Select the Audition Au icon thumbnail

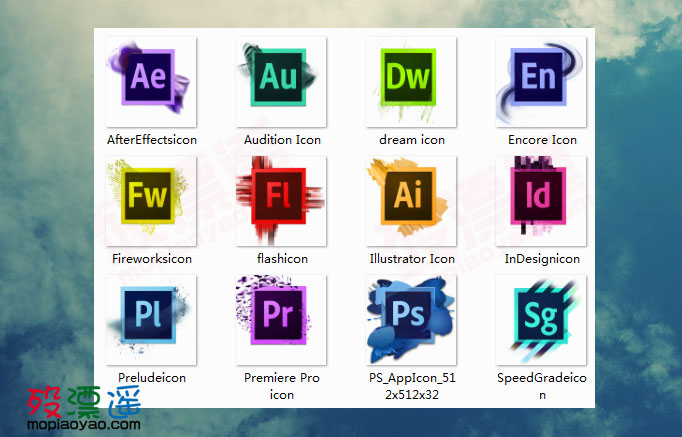(281, 82)
